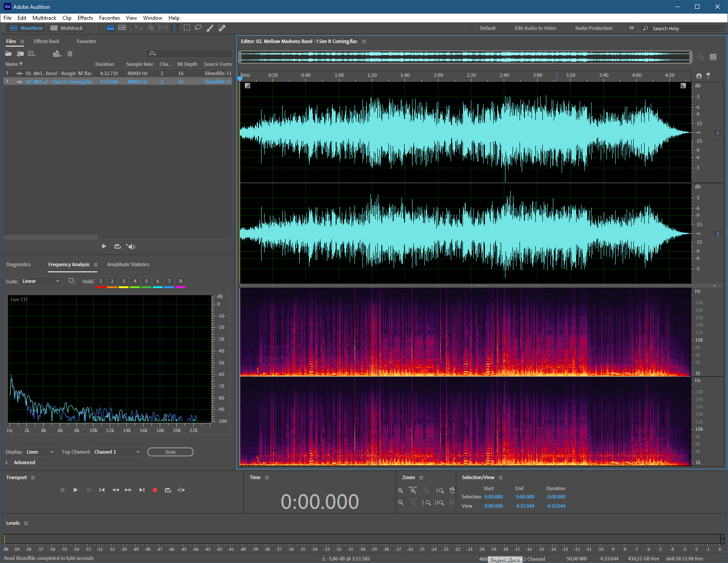Select the Default workspace

click(488, 28)
